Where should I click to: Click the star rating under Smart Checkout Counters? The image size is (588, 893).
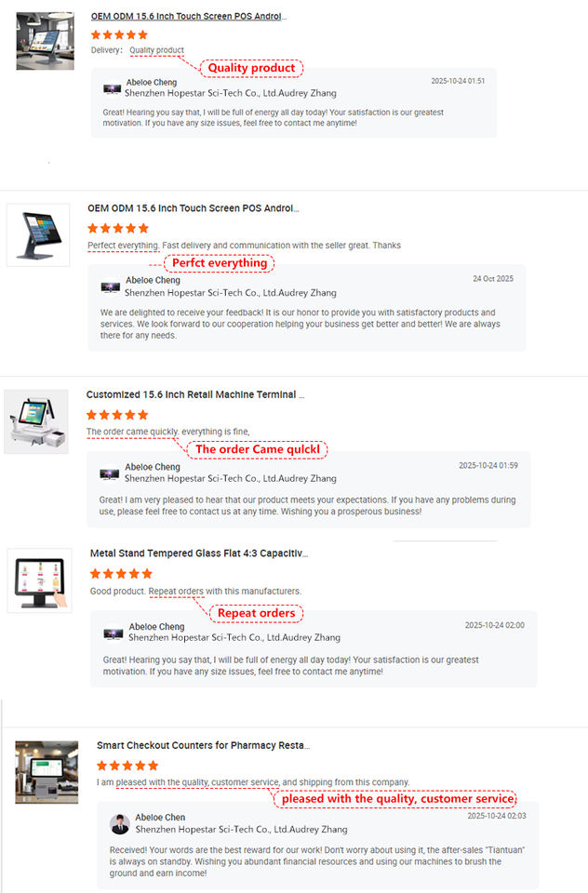pos(127,766)
